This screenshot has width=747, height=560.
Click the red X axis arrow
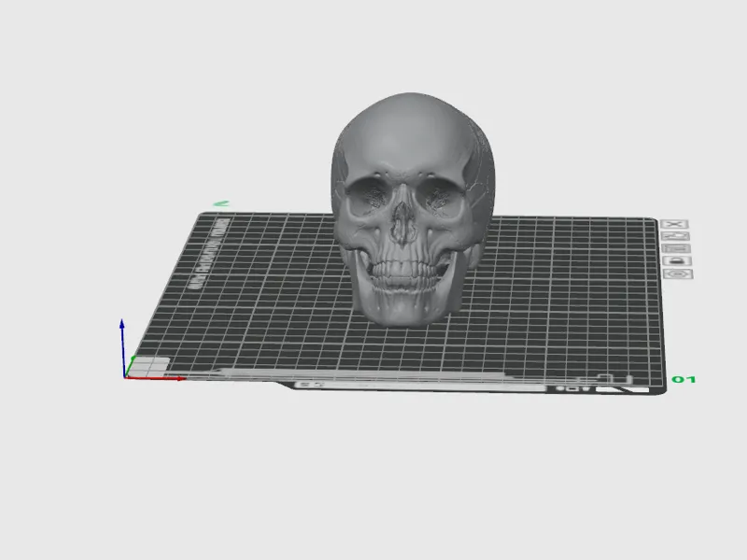155,379
